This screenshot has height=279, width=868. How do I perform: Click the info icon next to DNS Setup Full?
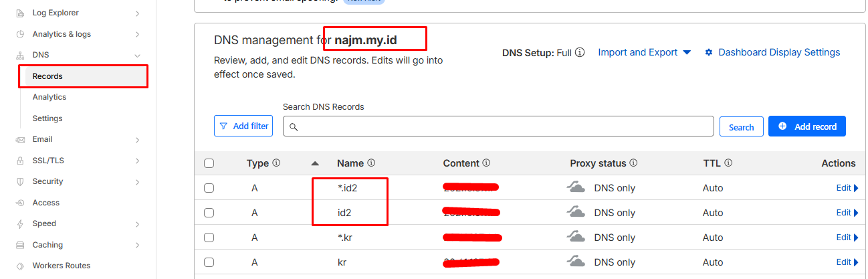580,52
